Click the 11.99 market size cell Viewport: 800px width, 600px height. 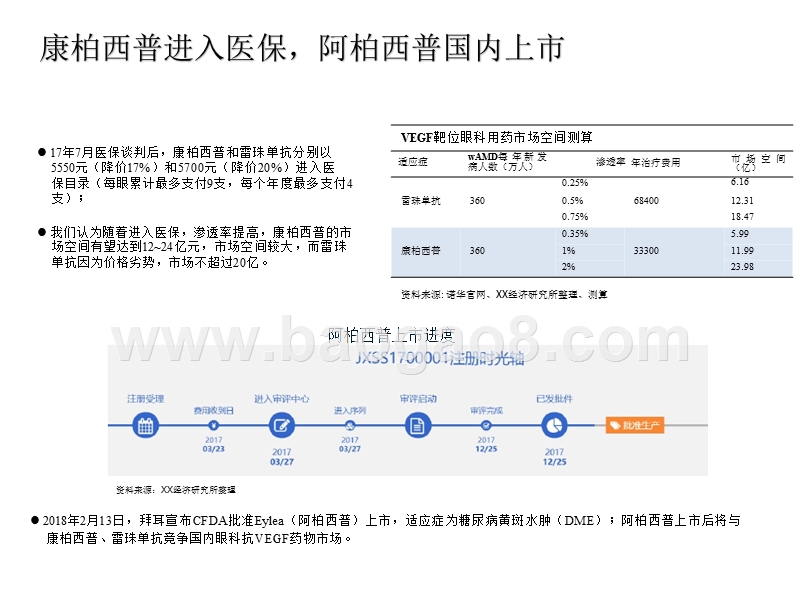pos(742,251)
